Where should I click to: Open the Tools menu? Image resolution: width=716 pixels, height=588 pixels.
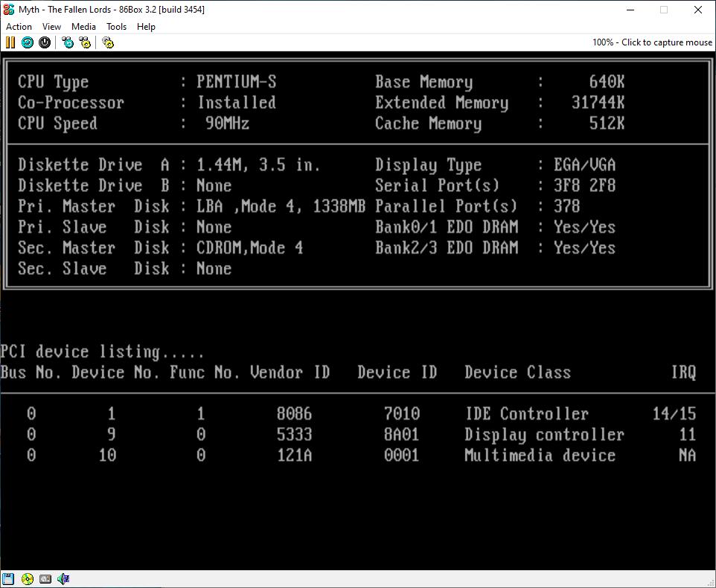(x=116, y=26)
